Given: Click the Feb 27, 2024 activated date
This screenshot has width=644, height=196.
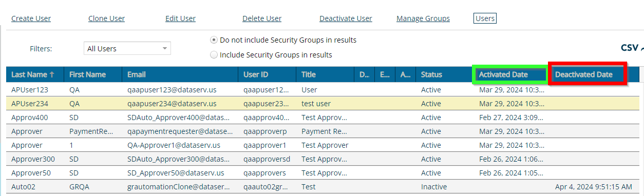Looking at the screenshot, I should [512, 117].
